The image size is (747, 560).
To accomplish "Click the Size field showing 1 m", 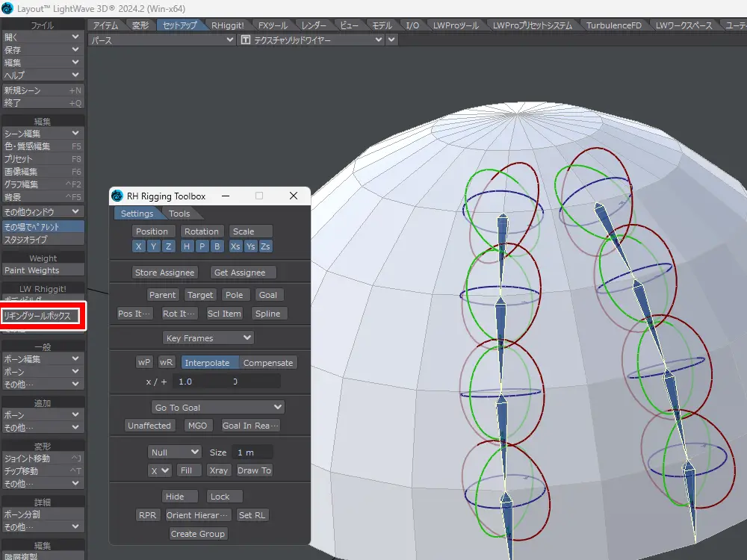I will pos(251,452).
